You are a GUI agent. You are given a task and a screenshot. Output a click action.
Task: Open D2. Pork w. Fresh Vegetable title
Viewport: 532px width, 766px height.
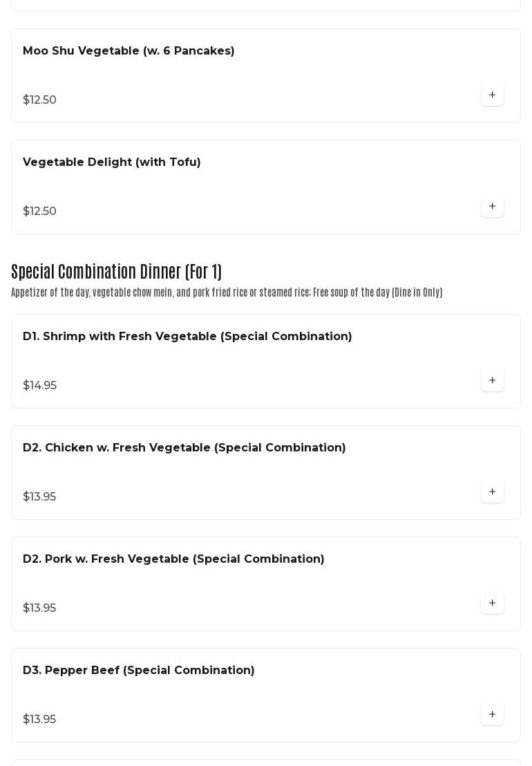pos(173,559)
